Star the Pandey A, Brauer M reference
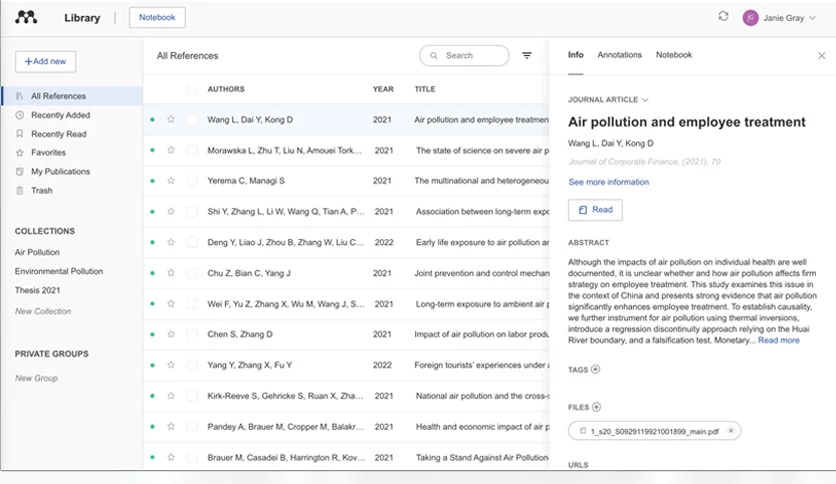This screenshot has width=836, height=484. coord(171,426)
